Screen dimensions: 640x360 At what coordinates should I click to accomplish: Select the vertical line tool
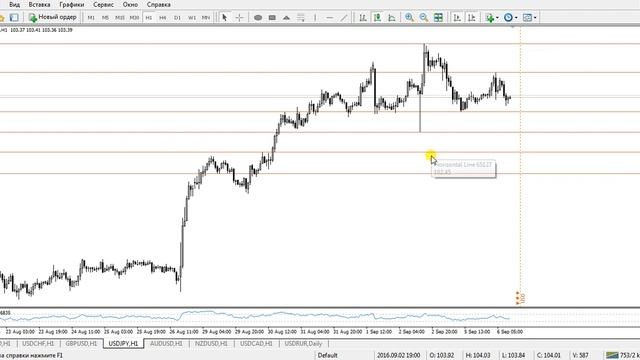point(315,18)
